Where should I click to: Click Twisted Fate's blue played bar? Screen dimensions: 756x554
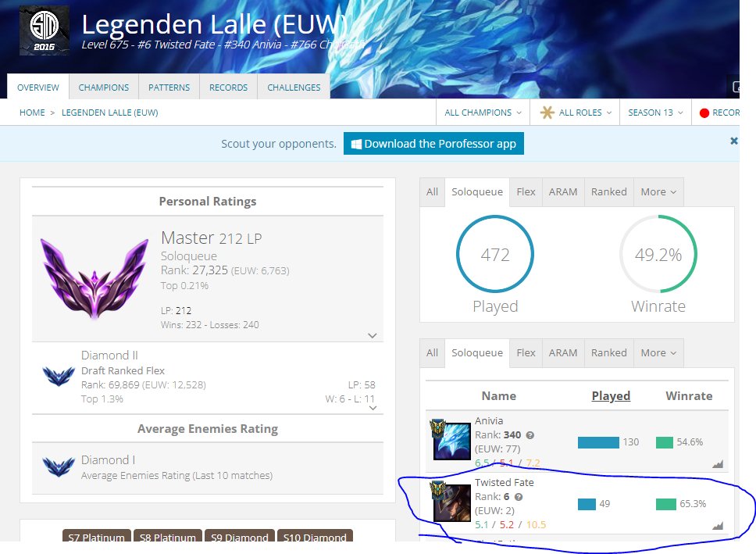click(587, 504)
